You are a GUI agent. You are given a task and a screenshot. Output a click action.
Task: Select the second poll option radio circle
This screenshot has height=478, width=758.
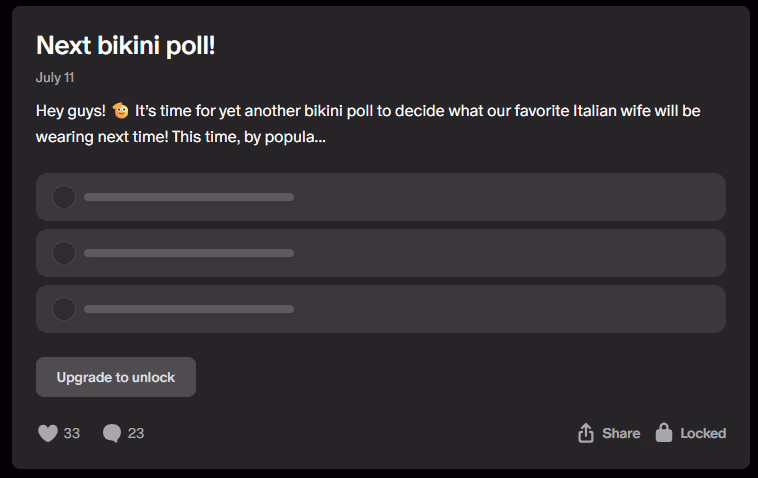click(64, 253)
